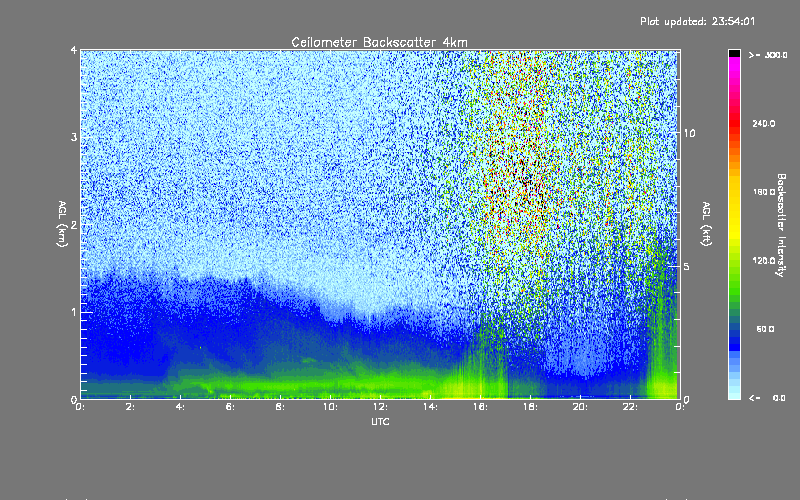Click the 1 km label on left axis
Screen dimensions: 800x500
coord(74,312)
